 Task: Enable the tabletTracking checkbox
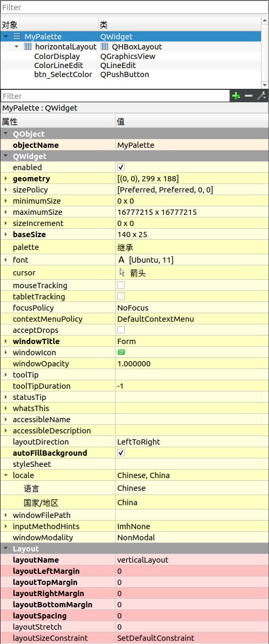pos(121,296)
